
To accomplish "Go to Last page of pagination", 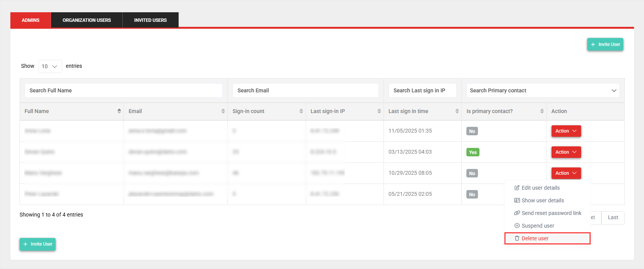I will pos(613,218).
